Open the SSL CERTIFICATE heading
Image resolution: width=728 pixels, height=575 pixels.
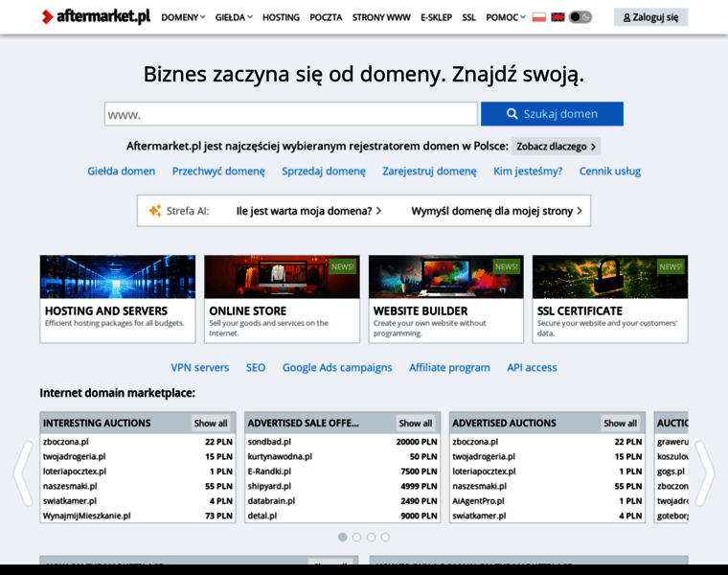tap(580, 310)
